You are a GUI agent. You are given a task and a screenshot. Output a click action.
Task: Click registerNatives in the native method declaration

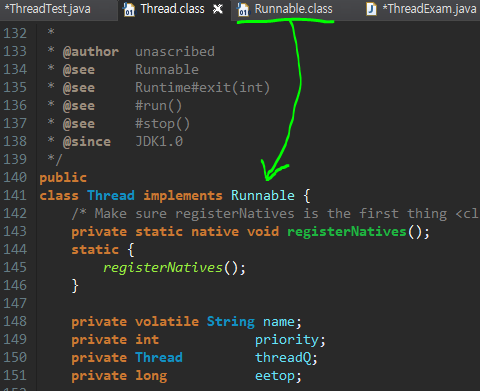[347, 232]
